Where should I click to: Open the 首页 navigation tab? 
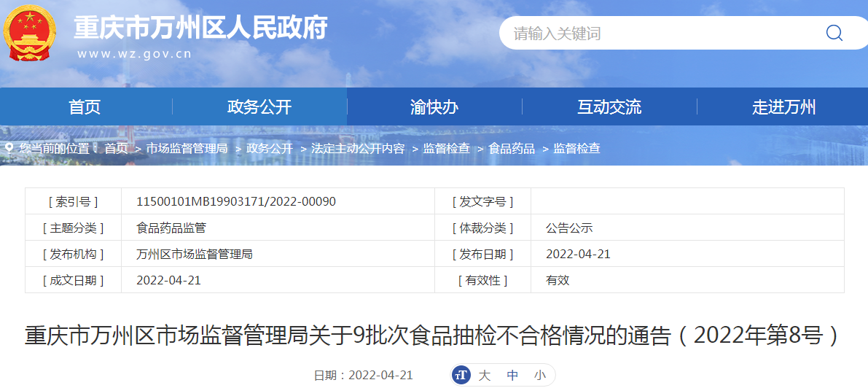[85, 106]
